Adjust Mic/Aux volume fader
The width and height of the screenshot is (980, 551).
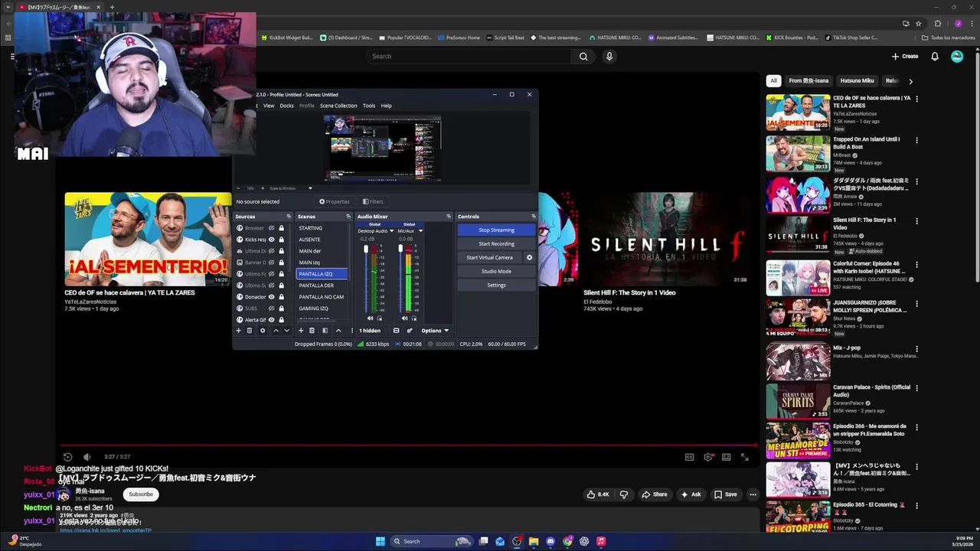[400, 249]
